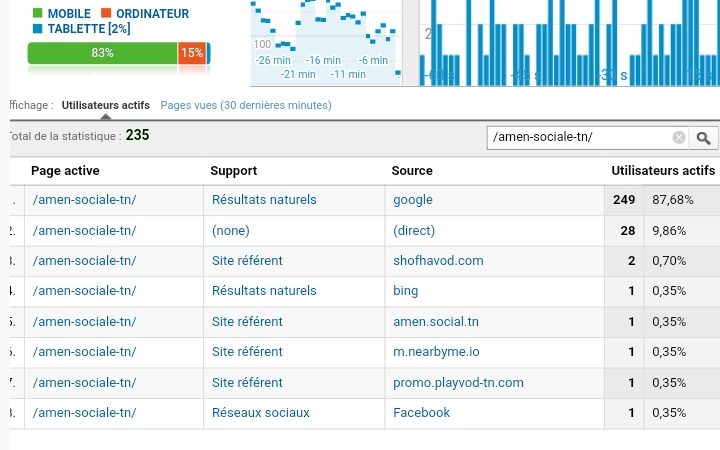Switch to Pages vues (30 dernières minutes)

tap(246, 105)
